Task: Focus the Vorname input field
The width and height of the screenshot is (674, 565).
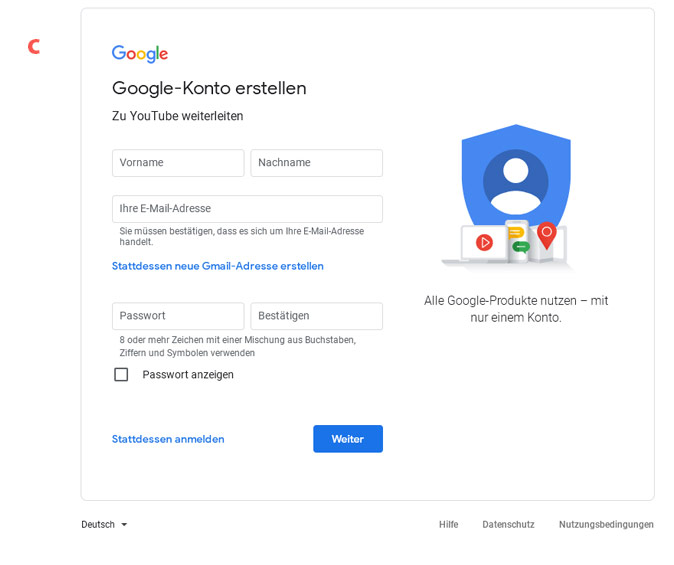Action: pos(178,163)
